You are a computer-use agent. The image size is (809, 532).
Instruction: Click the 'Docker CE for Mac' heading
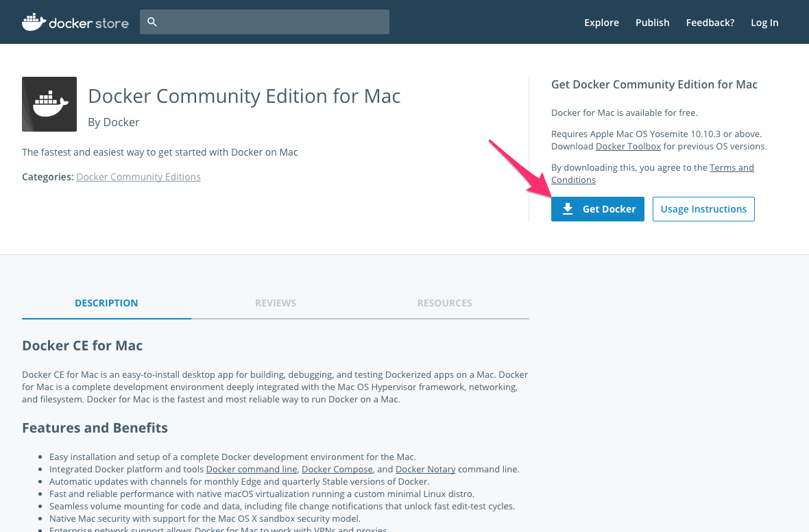coord(82,346)
